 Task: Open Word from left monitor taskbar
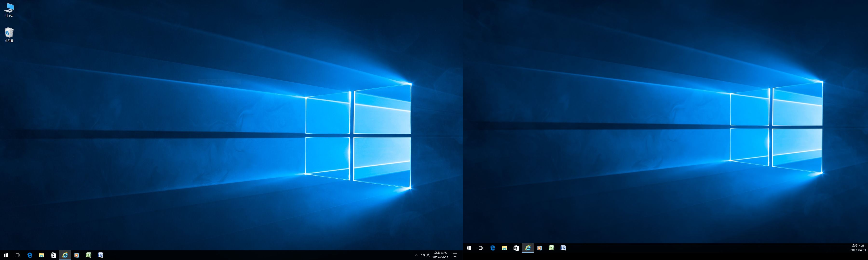pyautogui.click(x=100, y=255)
